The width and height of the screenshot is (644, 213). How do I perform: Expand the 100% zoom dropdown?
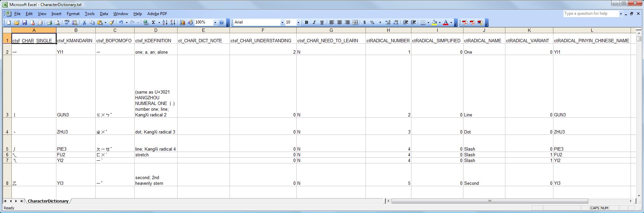coord(215,22)
